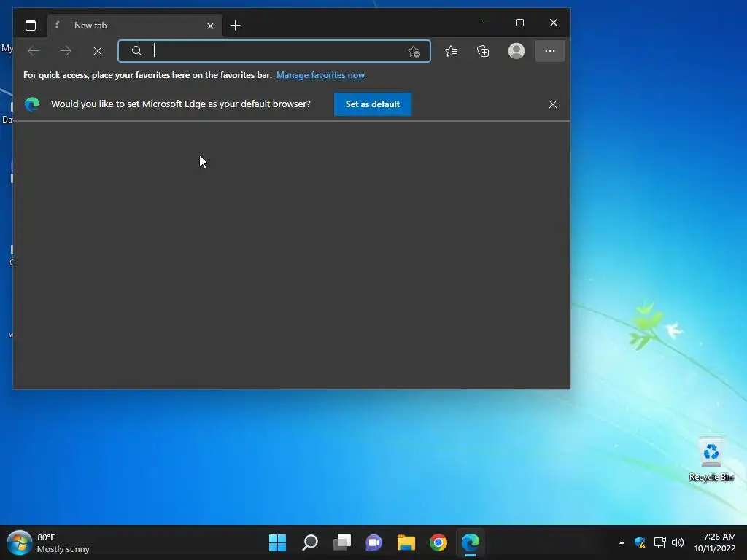The width and height of the screenshot is (747, 560).
Task: Click the Edge logo in prompt bar
Action: click(x=32, y=104)
